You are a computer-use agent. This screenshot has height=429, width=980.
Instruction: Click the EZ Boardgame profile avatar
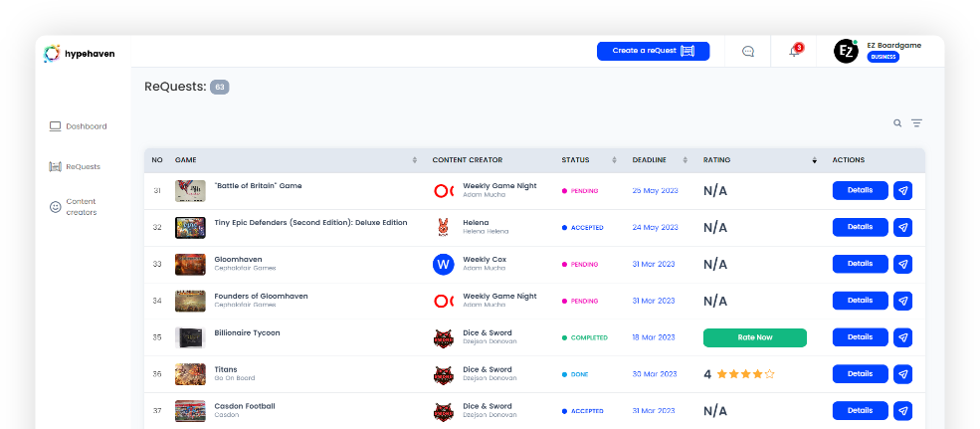click(846, 52)
